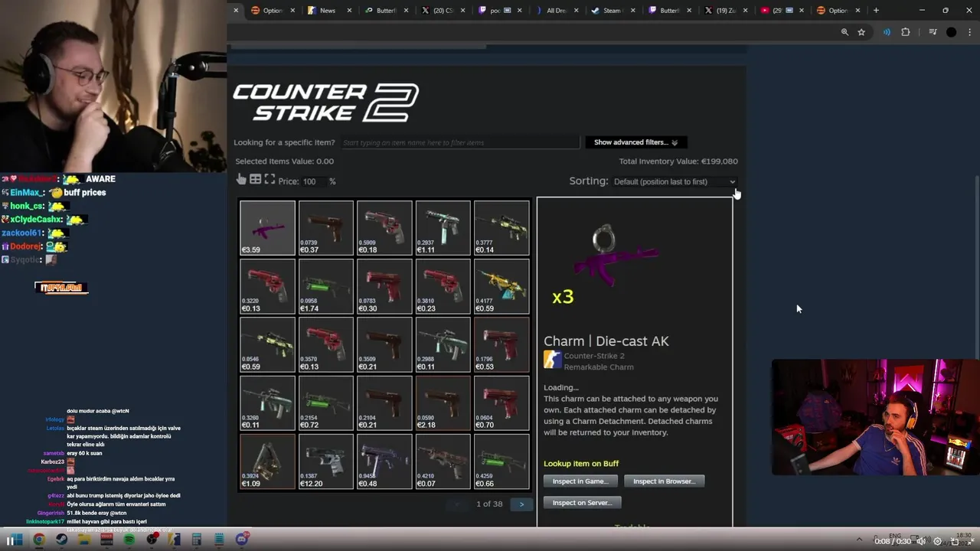This screenshot has width=980, height=551.
Task: Switch to the grid layout icon
Action: (256, 179)
